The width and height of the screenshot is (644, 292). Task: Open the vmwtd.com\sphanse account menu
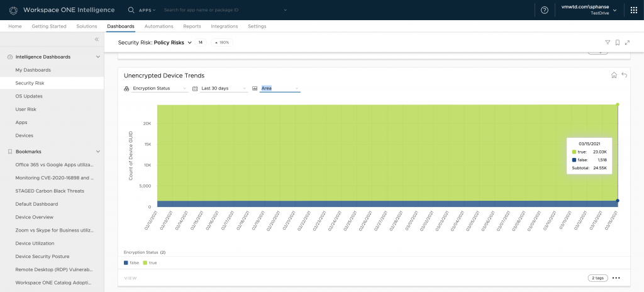coord(588,10)
